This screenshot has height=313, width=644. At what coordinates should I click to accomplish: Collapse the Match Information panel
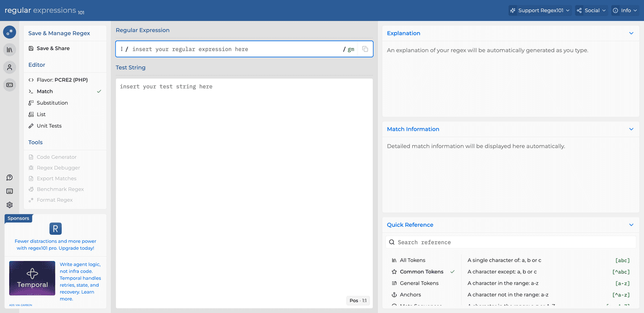point(631,129)
